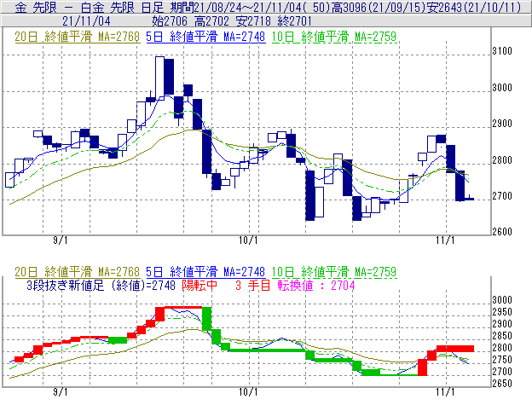Click the 3100 price axis label

(x=502, y=51)
